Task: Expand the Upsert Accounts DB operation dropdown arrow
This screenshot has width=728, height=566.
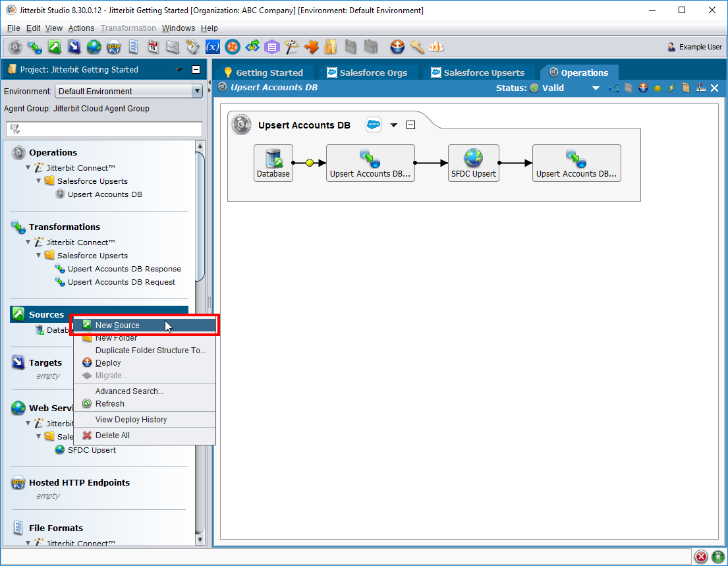Action: click(x=394, y=125)
